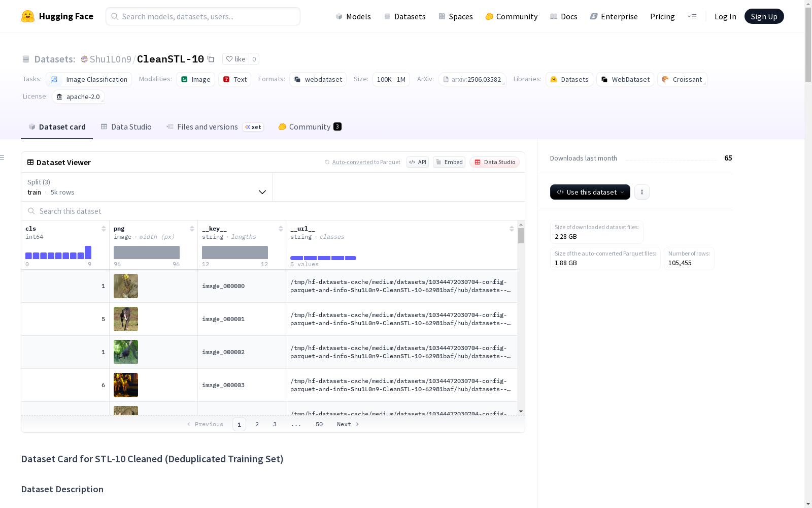Open the image_000001 row thumbnail

[126, 319]
